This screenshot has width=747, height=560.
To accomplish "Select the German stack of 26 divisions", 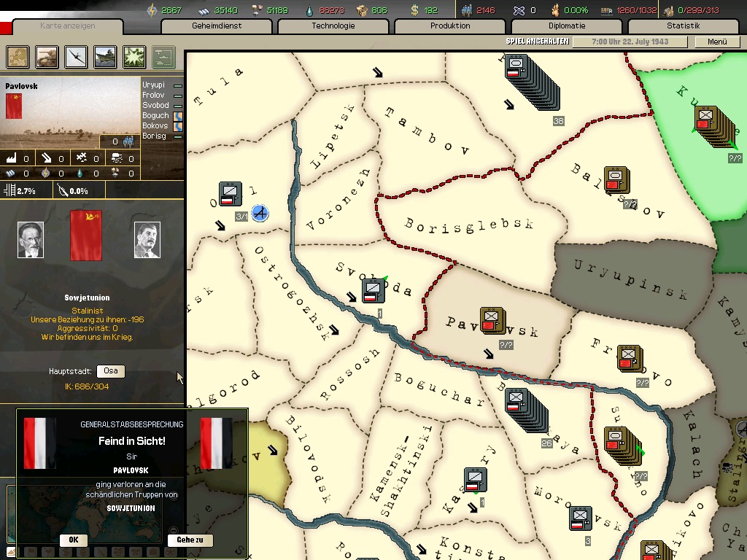I will click(526, 410).
